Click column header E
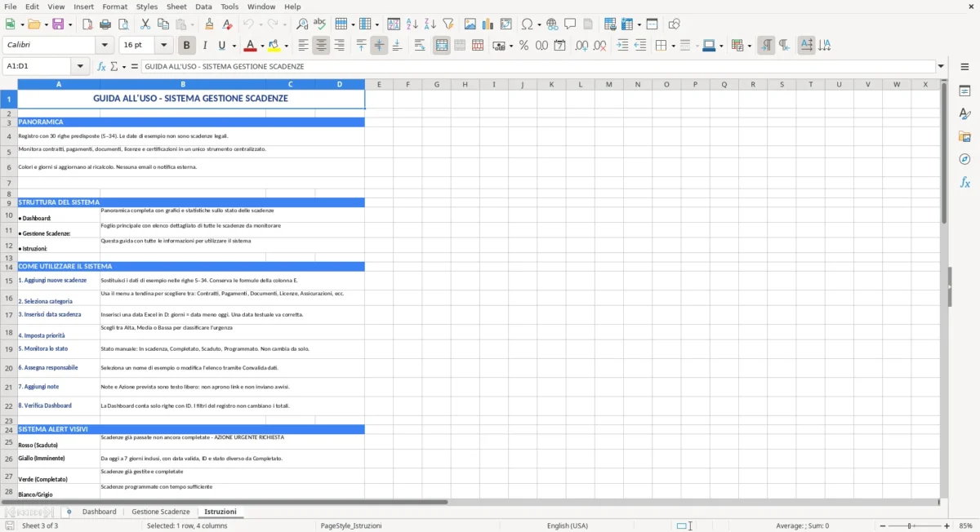980x532 pixels. pyautogui.click(x=379, y=84)
